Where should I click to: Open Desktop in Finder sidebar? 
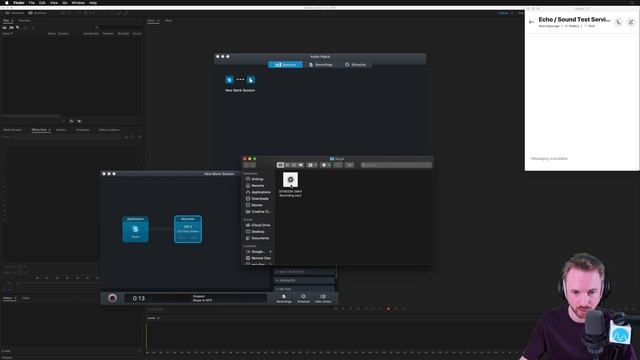256,231
